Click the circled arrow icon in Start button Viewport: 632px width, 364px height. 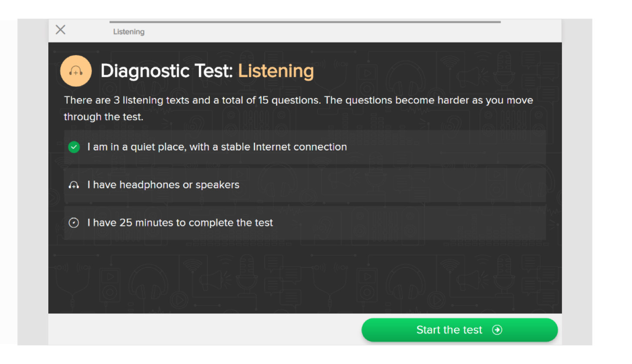click(x=497, y=330)
